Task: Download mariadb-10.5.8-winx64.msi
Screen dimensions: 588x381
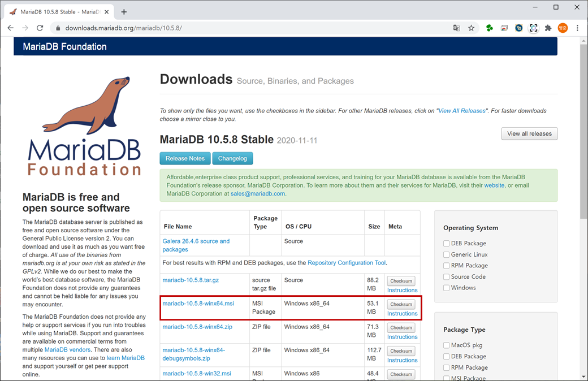Action: click(x=198, y=304)
